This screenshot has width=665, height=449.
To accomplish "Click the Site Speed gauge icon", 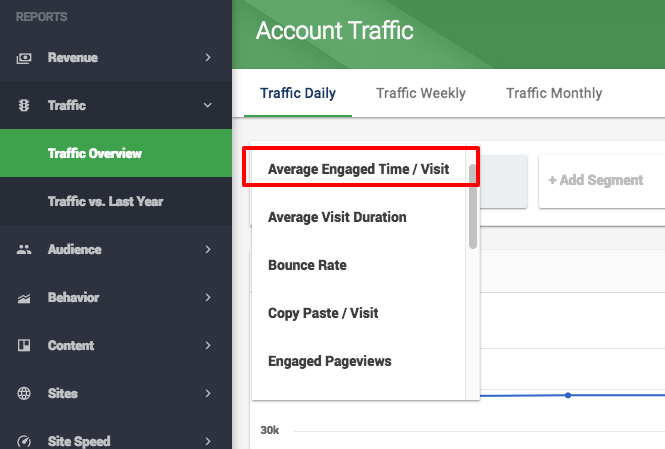I will (x=24, y=441).
